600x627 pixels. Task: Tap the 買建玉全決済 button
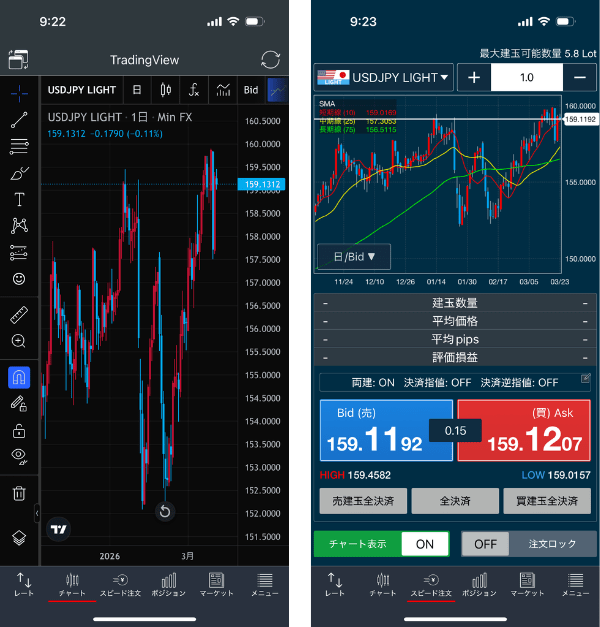click(547, 501)
